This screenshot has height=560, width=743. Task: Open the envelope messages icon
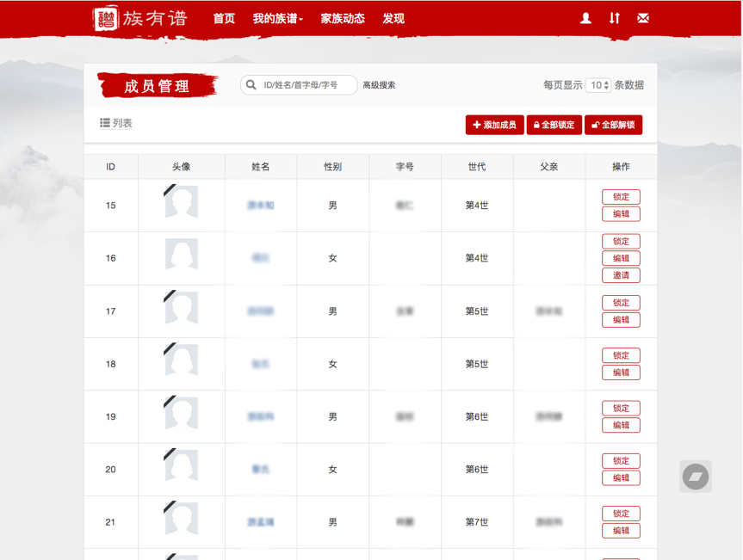point(643,18)
